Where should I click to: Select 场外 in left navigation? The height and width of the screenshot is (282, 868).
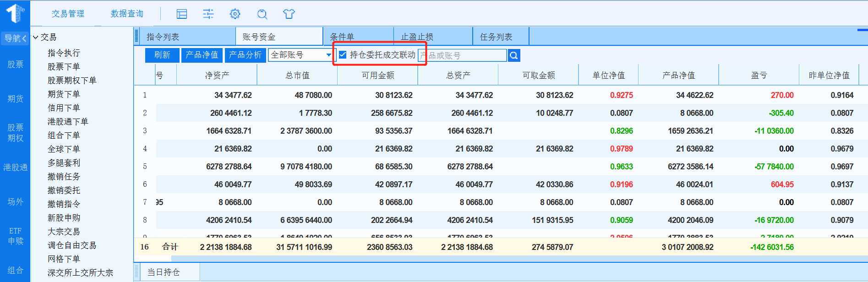tap(15, 202)
